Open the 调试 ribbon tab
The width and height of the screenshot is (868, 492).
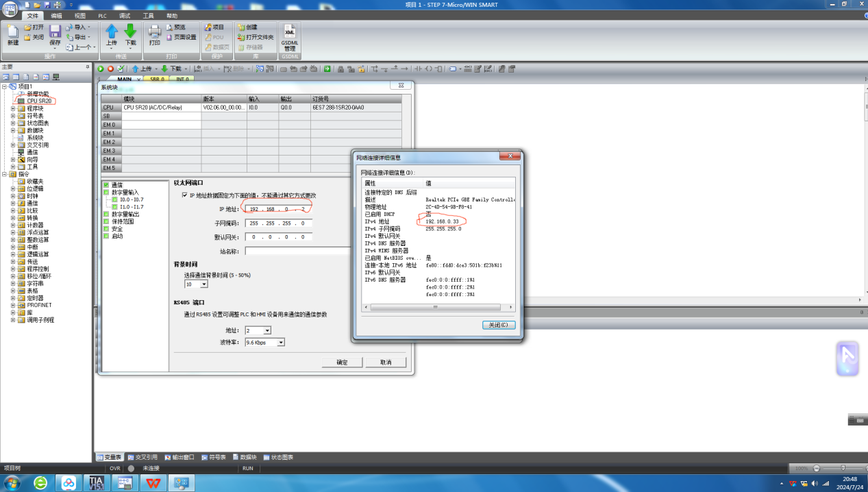pyautogui.click(x=125, y=15)
